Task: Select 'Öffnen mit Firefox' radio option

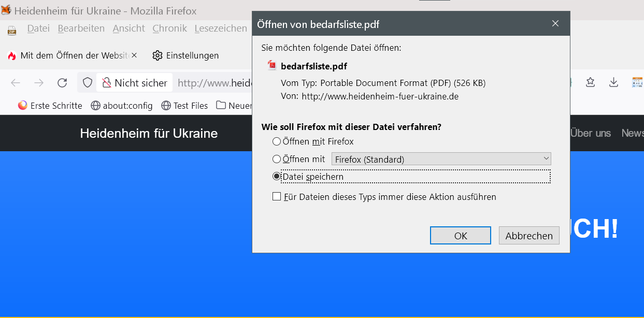Action: [x=277, y=141]
